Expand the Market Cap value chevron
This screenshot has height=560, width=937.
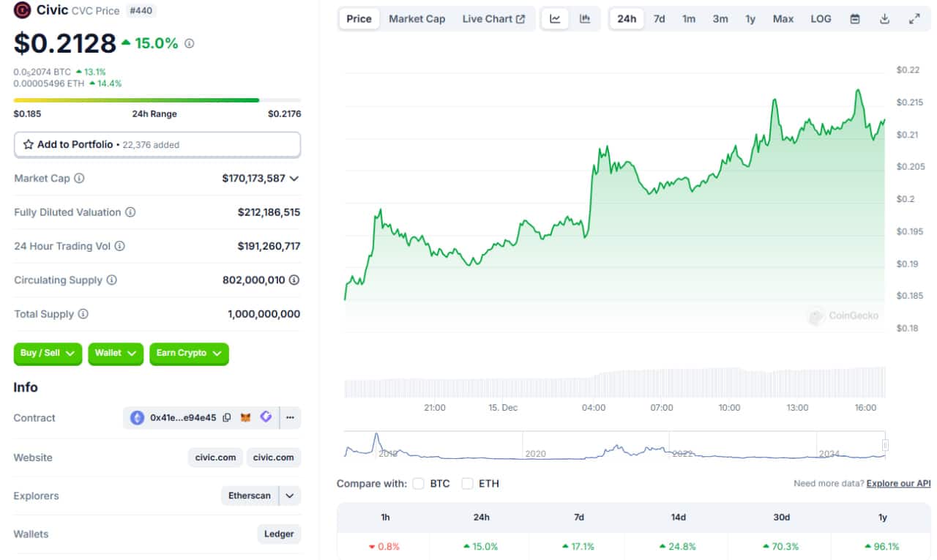click(x=294, y=179)
